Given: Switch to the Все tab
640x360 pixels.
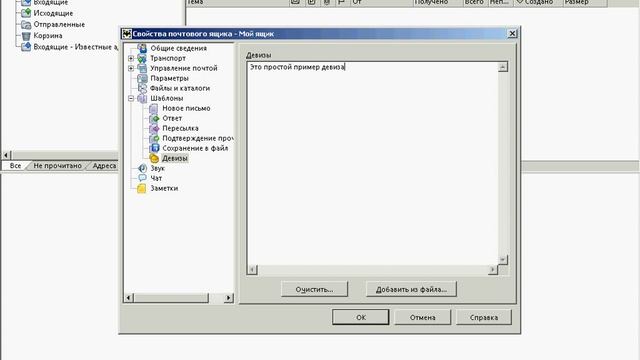Looking at the screenshot, I should point(15,166).
